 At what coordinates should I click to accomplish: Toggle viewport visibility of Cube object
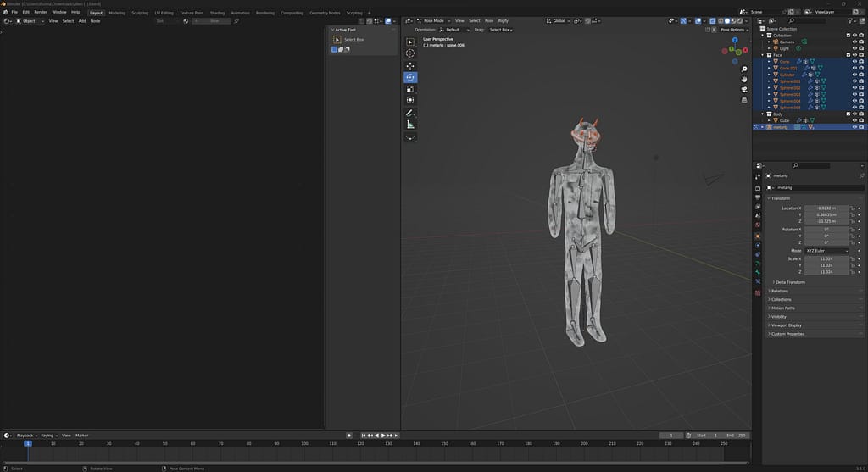(x=854, y=120)
